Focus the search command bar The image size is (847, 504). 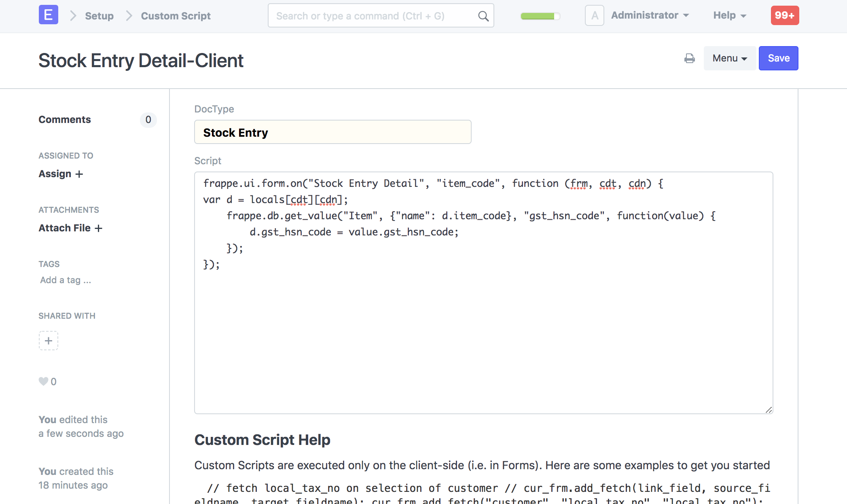tap(372, 16)
